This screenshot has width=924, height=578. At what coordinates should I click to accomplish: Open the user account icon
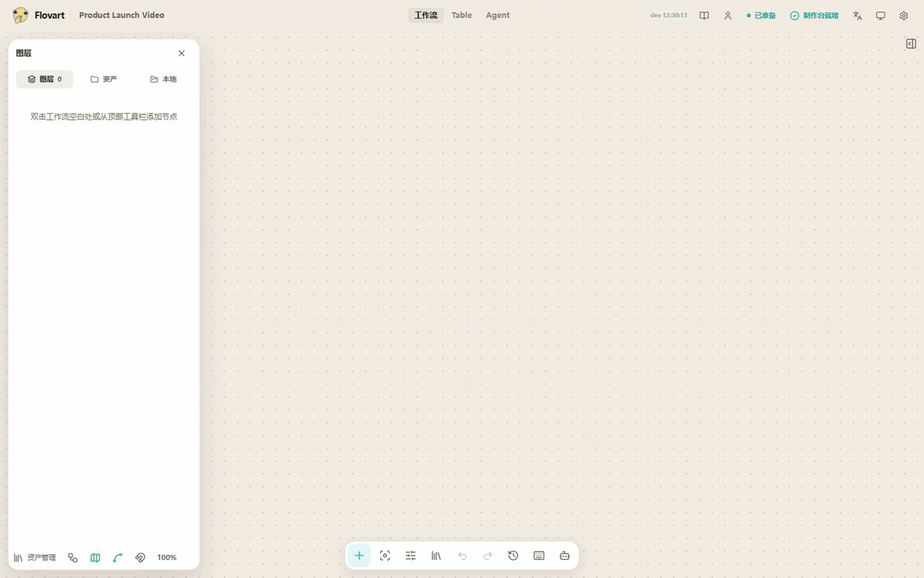click(728, 16)
